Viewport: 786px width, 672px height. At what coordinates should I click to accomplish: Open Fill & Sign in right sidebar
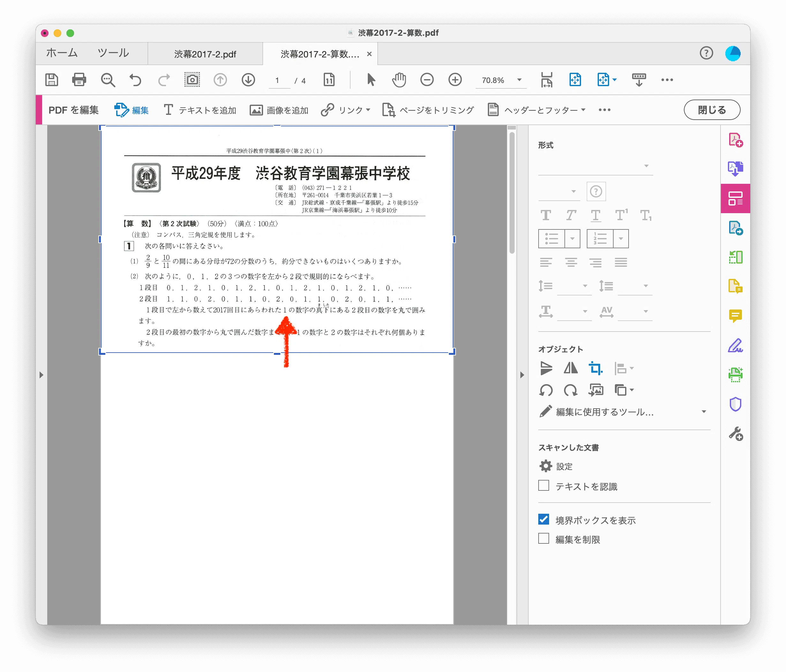click(736, 346)
